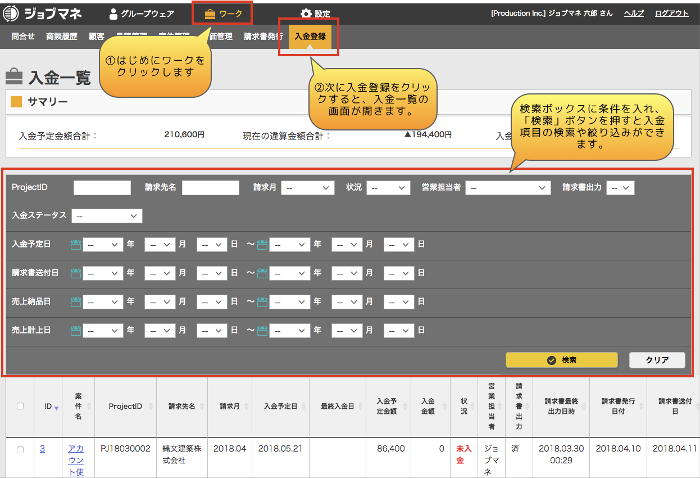The image size is (700, 478).
Task: Open the end calendar icon for 入金予定日
Action: pos(262,245)
